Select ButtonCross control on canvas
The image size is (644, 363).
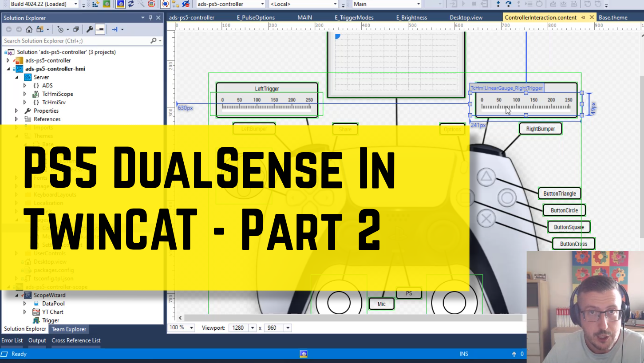point(573,244)
